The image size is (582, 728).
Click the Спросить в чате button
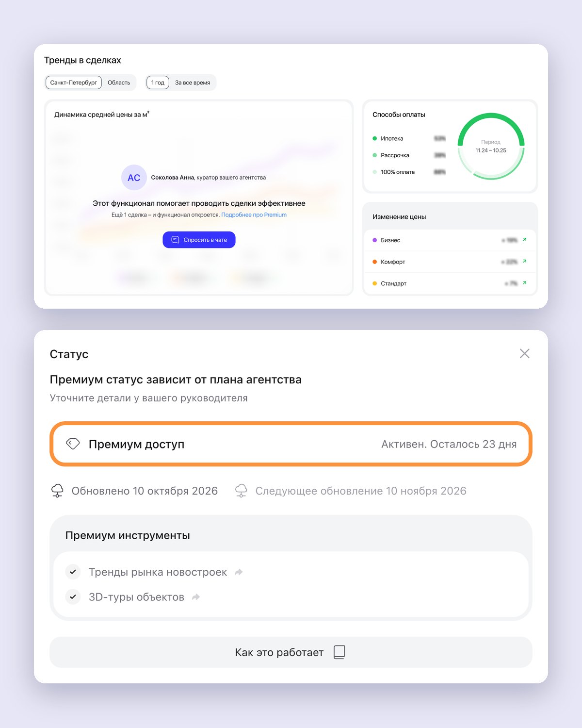pos(199,240)
